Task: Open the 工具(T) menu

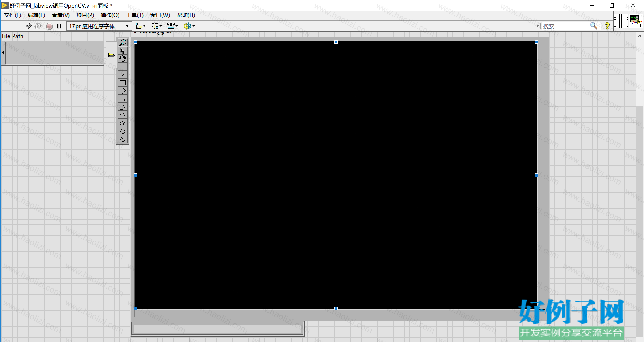Action: pyautogui.click(x=135, y=15)
